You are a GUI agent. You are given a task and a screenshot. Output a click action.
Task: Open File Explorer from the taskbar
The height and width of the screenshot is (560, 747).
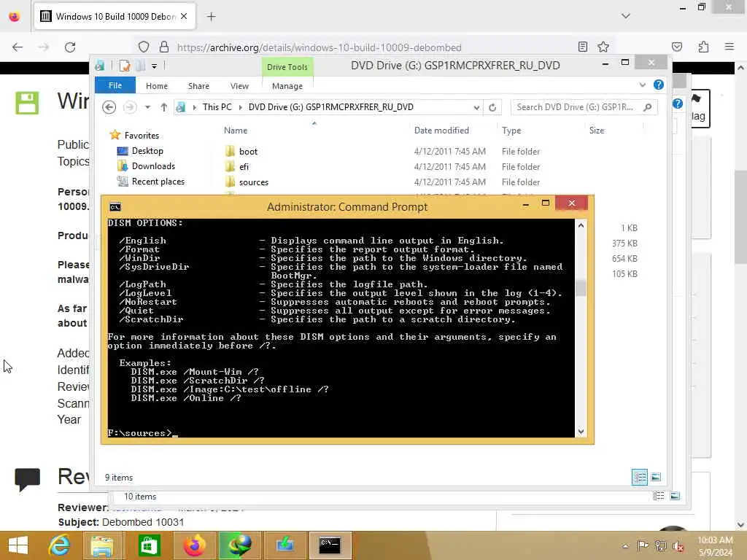pos(101,545)
